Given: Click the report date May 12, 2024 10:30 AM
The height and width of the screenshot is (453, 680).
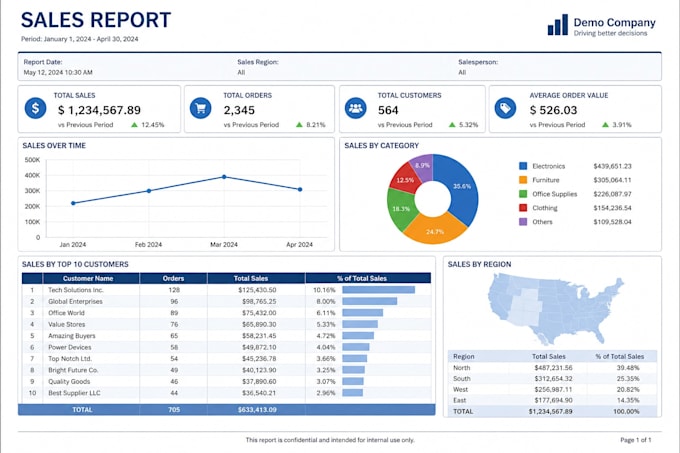Looking at the screenshot, I should pyautogui.click(x=58, y=72).
